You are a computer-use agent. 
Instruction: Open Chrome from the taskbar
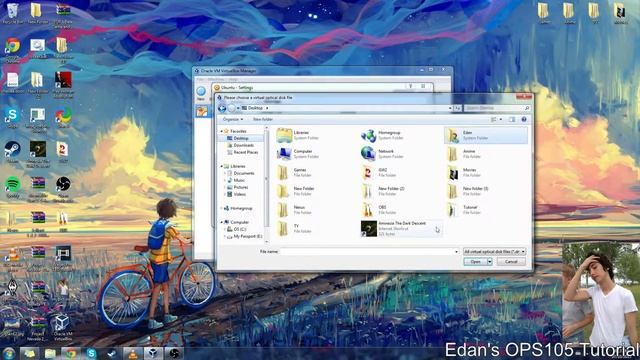[x=71, y=353]
